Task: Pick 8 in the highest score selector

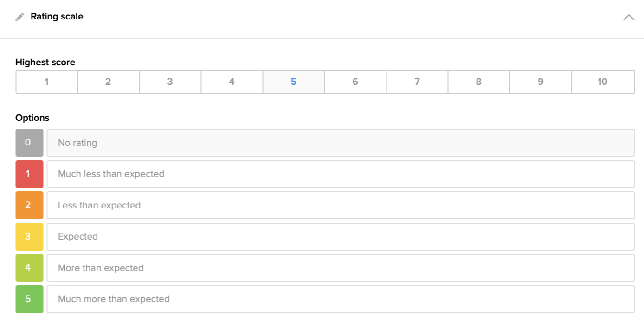Action: 478,82
